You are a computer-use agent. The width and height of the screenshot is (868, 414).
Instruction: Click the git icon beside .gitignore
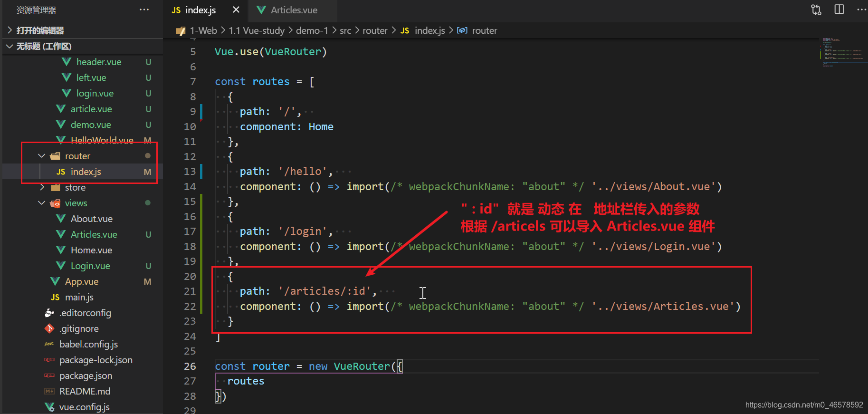[49, 328]
